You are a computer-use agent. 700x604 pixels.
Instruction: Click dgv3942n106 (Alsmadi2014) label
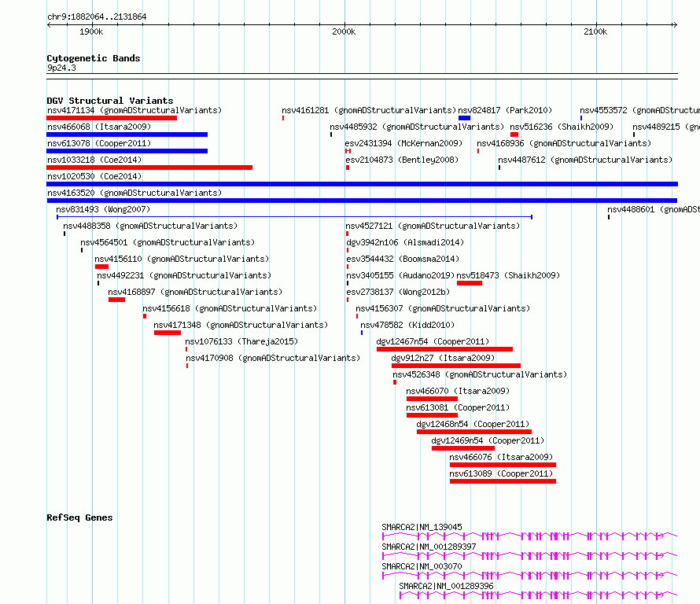point(405,242)
